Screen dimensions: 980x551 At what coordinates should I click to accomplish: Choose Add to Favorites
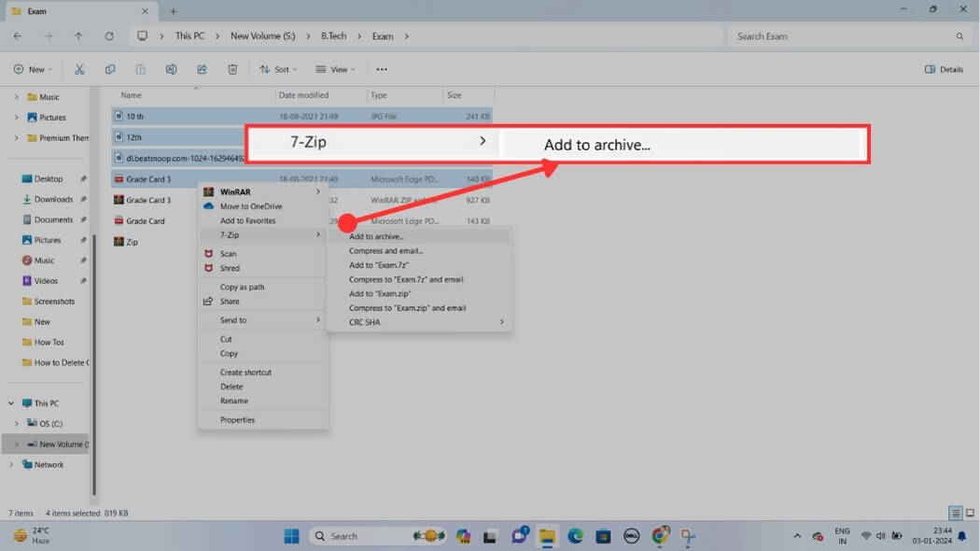point(262,220)
